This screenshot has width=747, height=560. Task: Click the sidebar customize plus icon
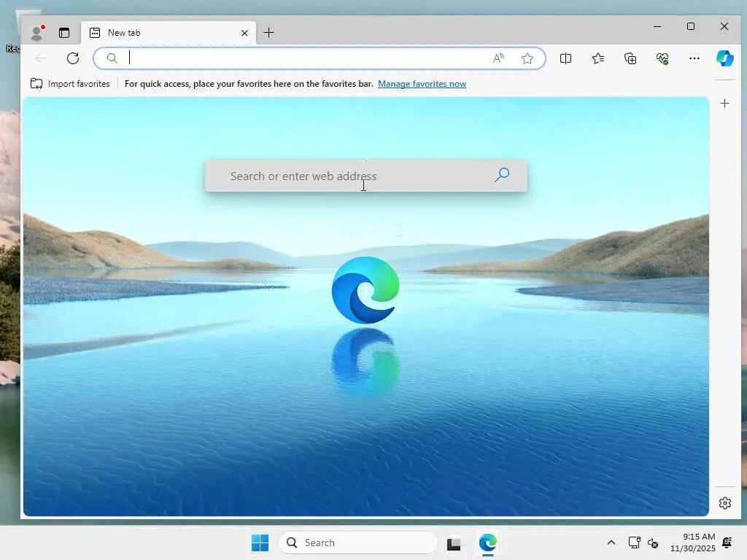[724, 104]
